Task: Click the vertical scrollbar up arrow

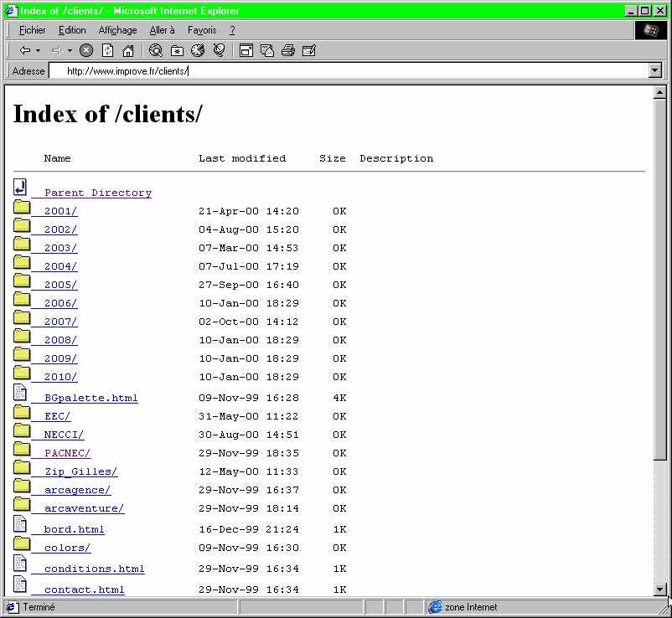Action: pos(660,92)
